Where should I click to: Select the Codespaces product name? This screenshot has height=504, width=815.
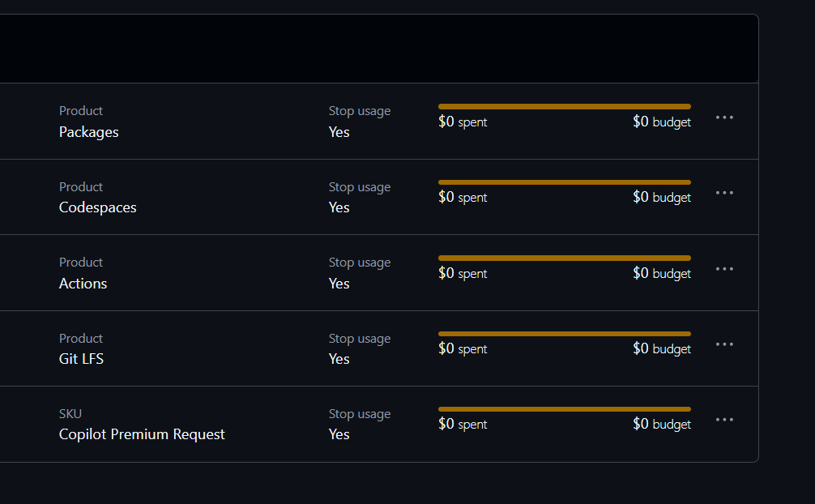[97, 207]
